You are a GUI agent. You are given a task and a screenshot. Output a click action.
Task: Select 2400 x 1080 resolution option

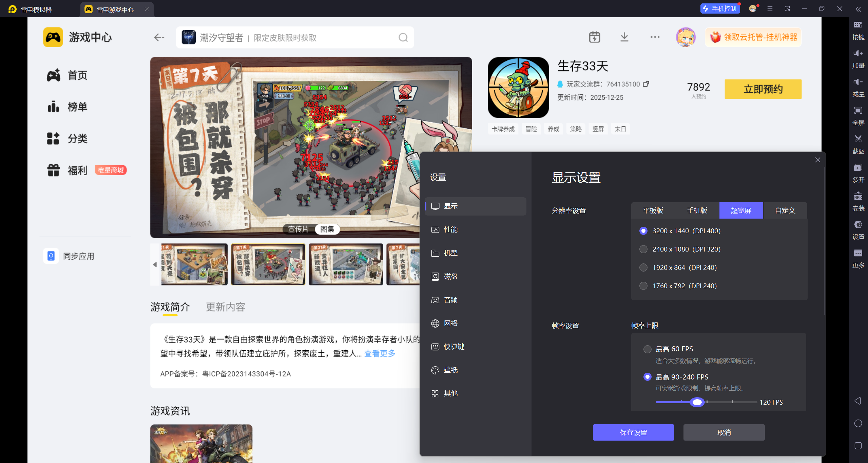pyautogui.click(x=643, y=249)
